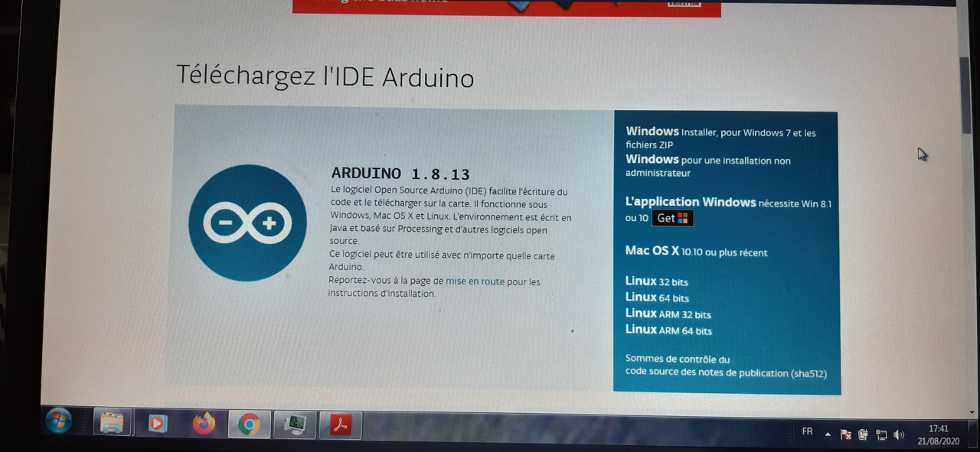Screen dimensions: 980x452
Task: Open Adobe Acrobat Reader from taskbar
Action: (341, 425)
